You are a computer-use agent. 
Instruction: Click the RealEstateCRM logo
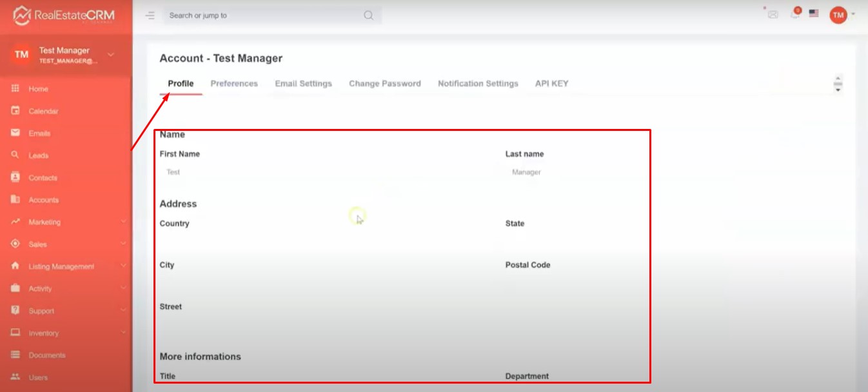[64, 15]
